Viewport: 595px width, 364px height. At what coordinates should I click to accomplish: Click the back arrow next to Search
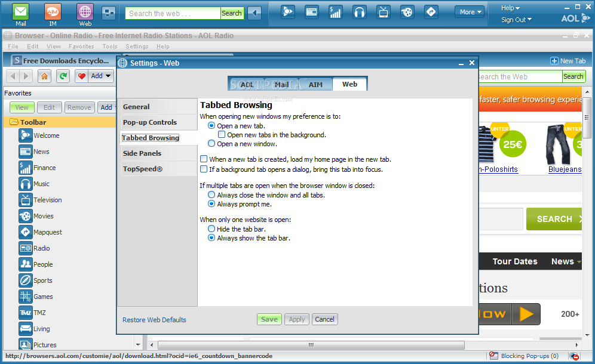click(x=254, y=13)
